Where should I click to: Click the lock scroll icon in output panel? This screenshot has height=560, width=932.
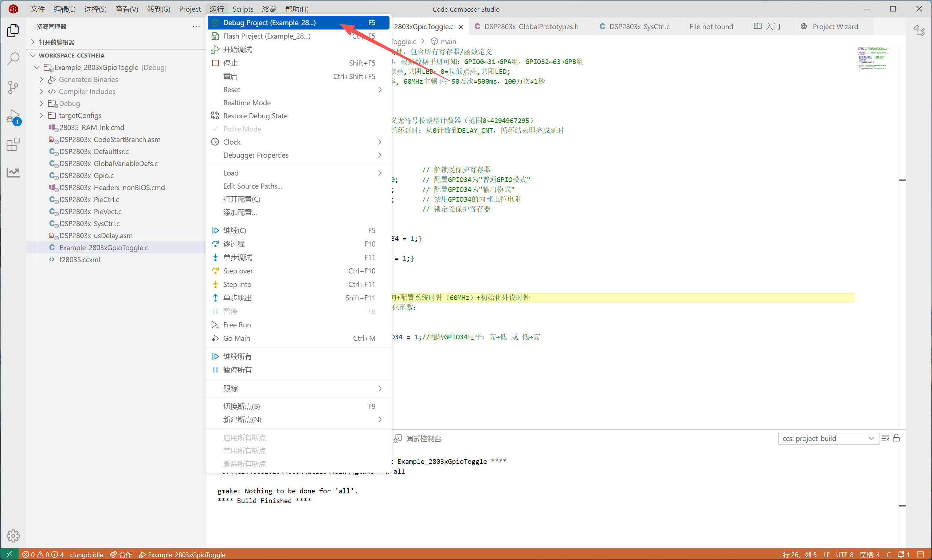point(897,438)
